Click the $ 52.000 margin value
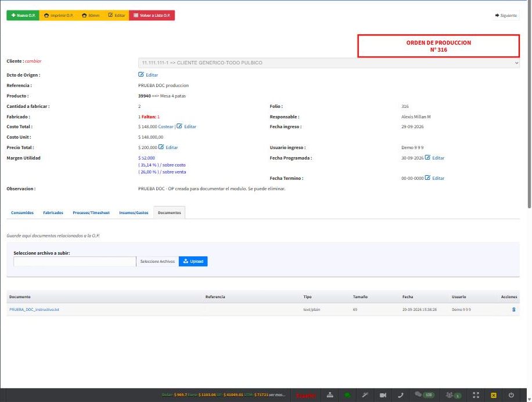The image size is (532, 402). pos(146,158)
